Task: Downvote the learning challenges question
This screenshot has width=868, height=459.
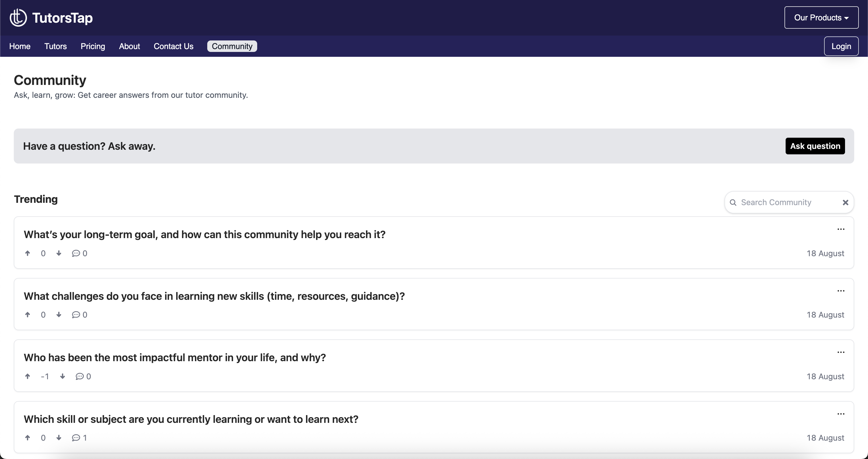Action: click(x=59, y=314)
